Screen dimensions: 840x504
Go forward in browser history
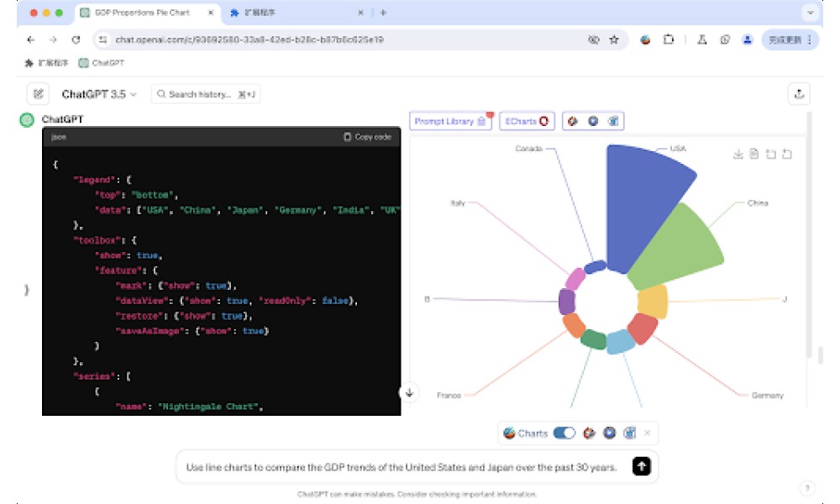point(53,39)
